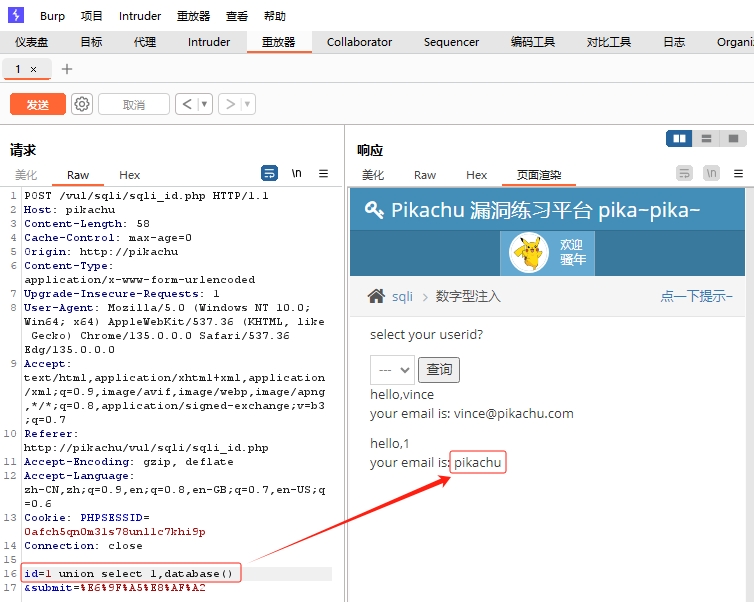Click the 发送 send button

click(38, 104)
